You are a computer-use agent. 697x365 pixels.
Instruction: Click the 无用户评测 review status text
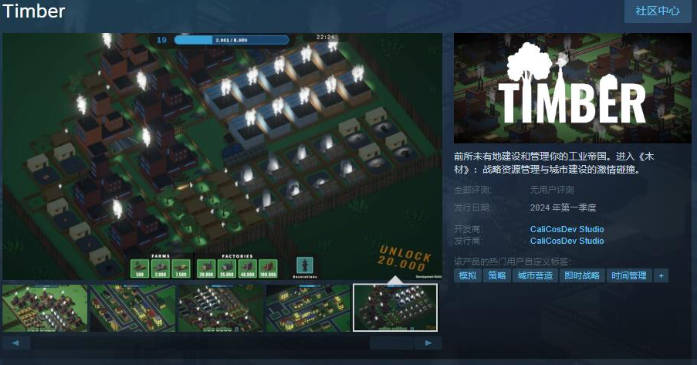click(552, 190)
